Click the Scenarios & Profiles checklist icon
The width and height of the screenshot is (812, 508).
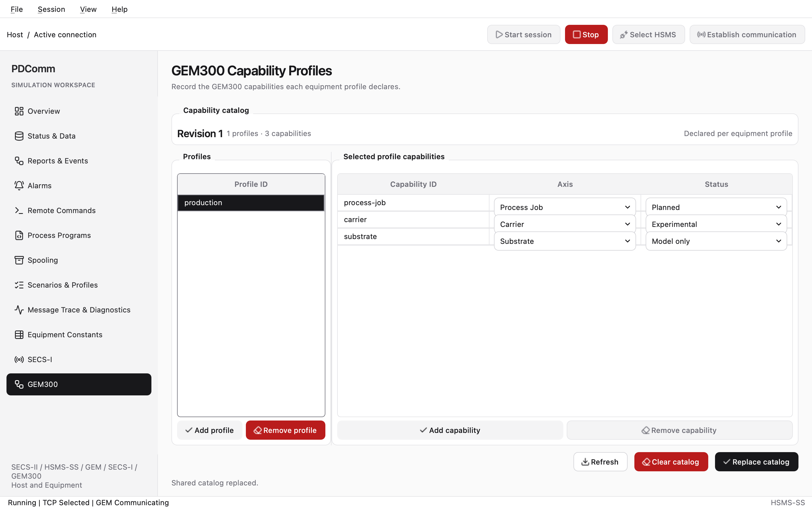point(19,285)
